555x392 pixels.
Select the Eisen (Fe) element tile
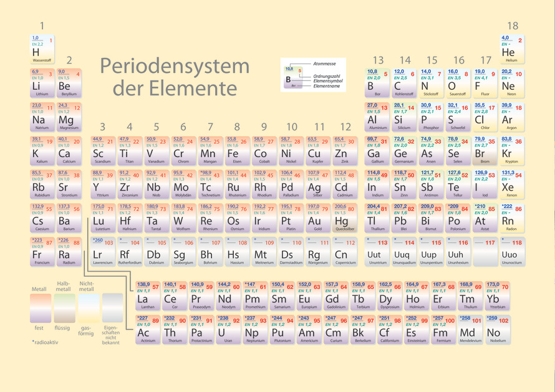pos(237,151)
